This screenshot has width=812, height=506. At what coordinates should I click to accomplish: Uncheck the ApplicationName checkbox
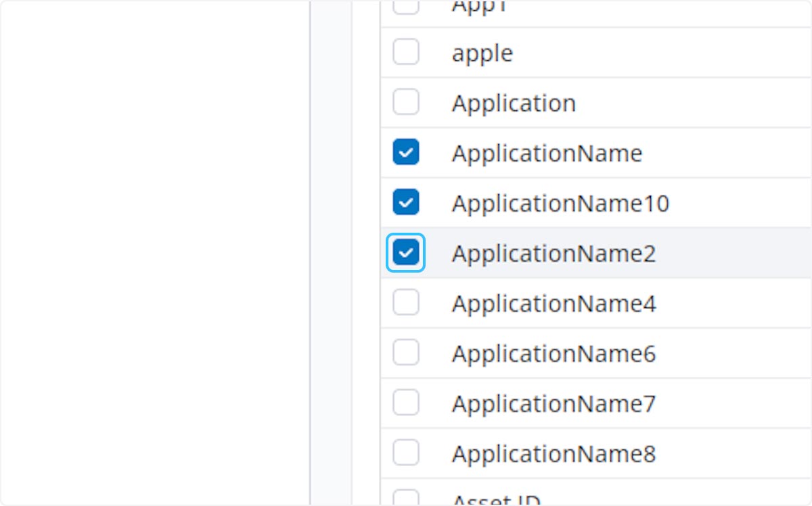406,153
